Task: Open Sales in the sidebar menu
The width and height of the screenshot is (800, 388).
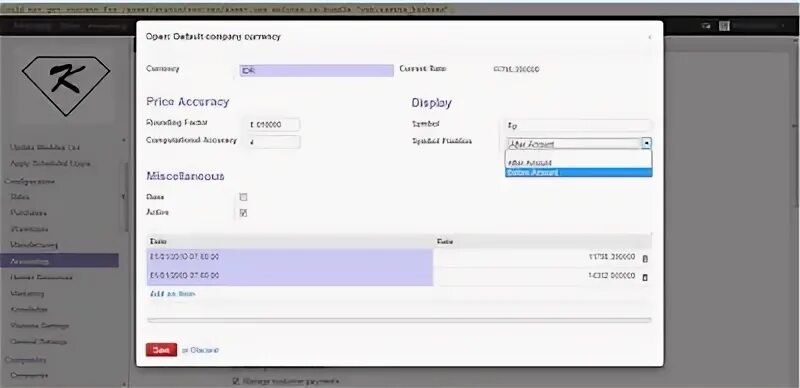Action: click(20, 197)
